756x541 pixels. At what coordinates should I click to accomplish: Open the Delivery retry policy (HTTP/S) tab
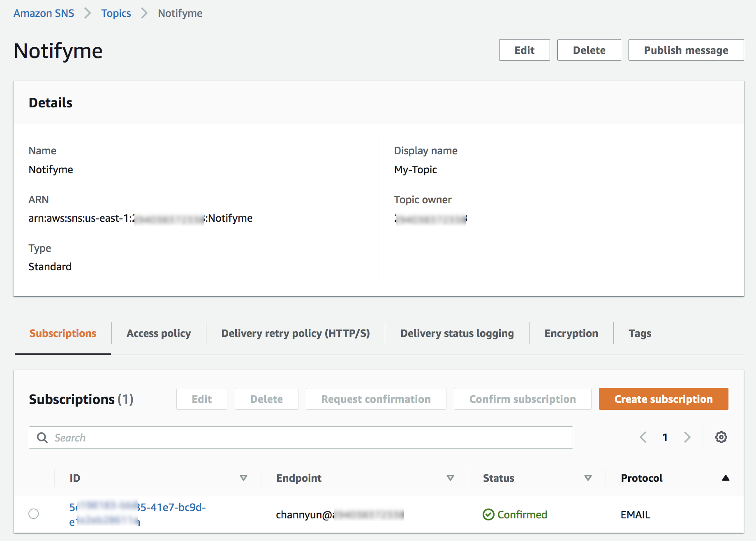296,333
